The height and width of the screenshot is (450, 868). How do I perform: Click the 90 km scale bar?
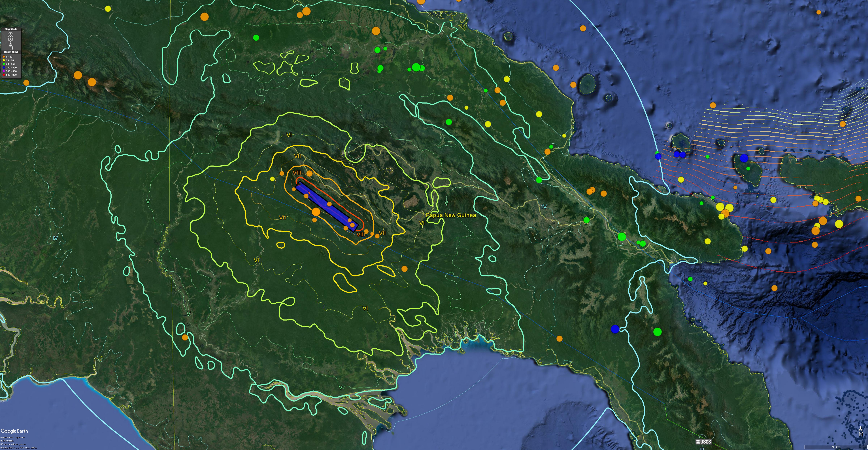point(836,447)
